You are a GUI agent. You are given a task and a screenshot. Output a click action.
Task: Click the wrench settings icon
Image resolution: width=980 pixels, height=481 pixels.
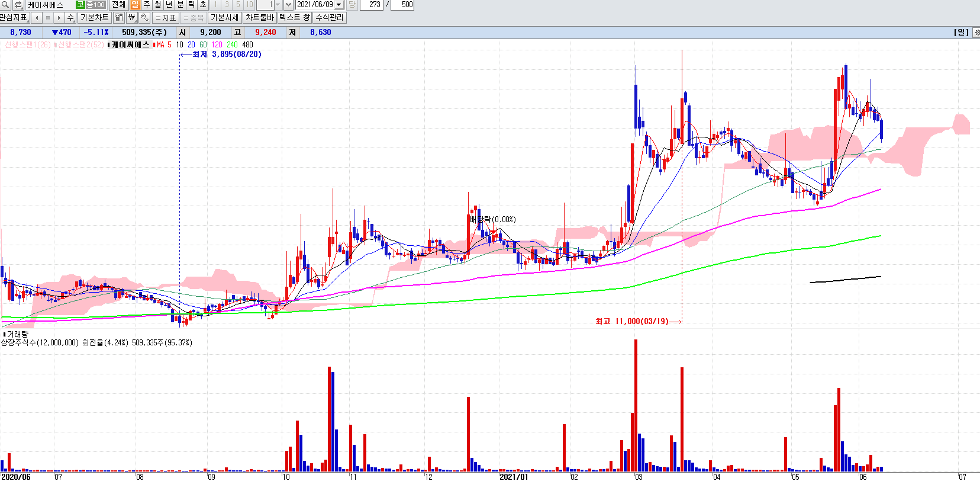tap(144, 18)
